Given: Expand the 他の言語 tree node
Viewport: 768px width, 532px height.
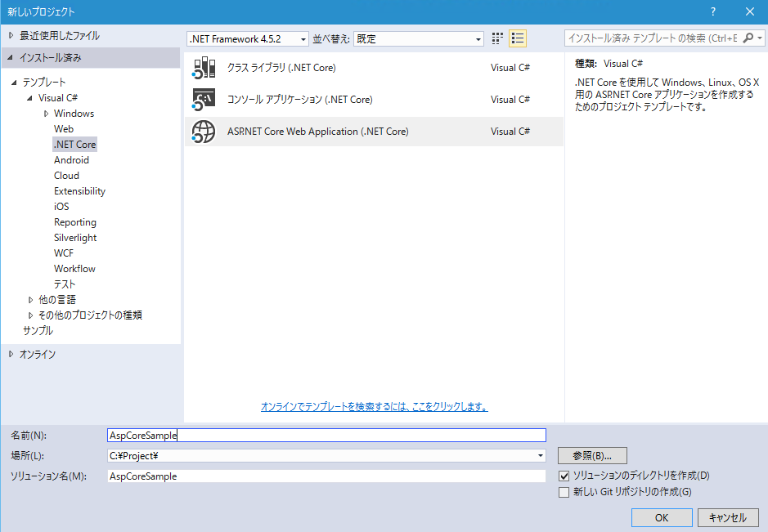Looking at the screenshot, I should (x=30, y=300).
